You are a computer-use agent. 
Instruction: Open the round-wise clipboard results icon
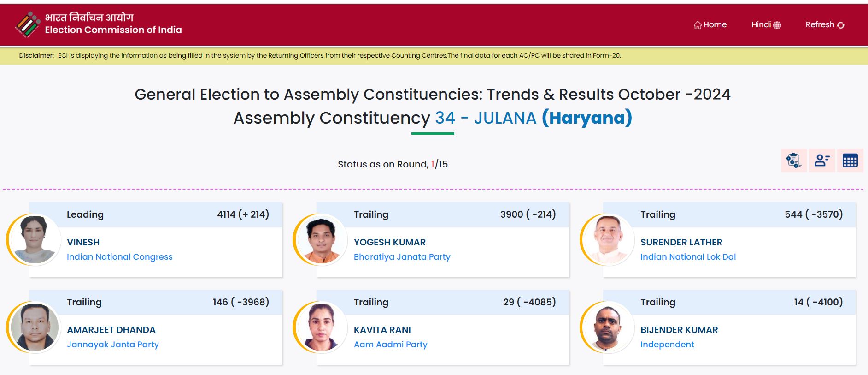pos(793,160)
